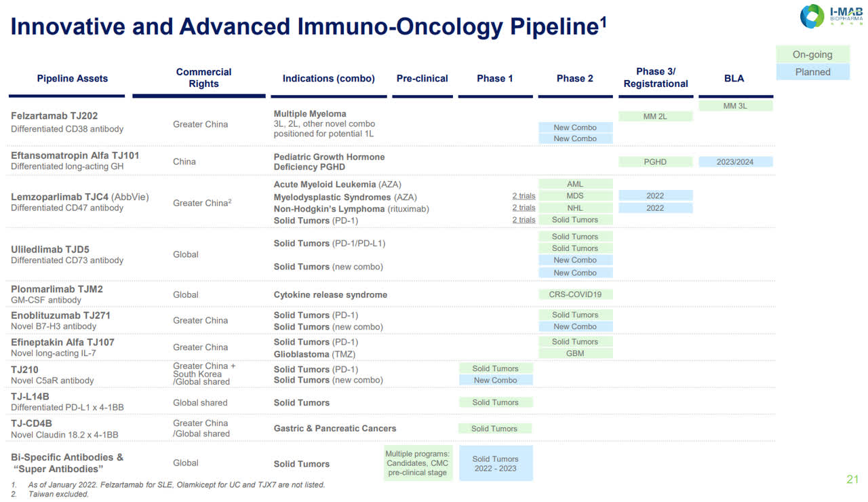The width and height of the screenshot is (868, 502).
Task: Open the 2 trials link for Lemzoparlimab Solid Tumors
Action: [x=524, y=220]
